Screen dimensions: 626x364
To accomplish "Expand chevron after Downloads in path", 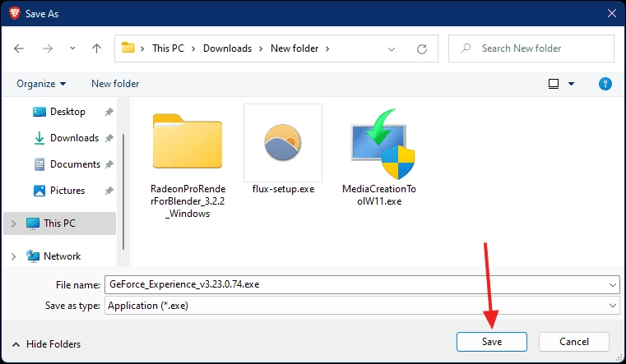I will tap(261, 48).
